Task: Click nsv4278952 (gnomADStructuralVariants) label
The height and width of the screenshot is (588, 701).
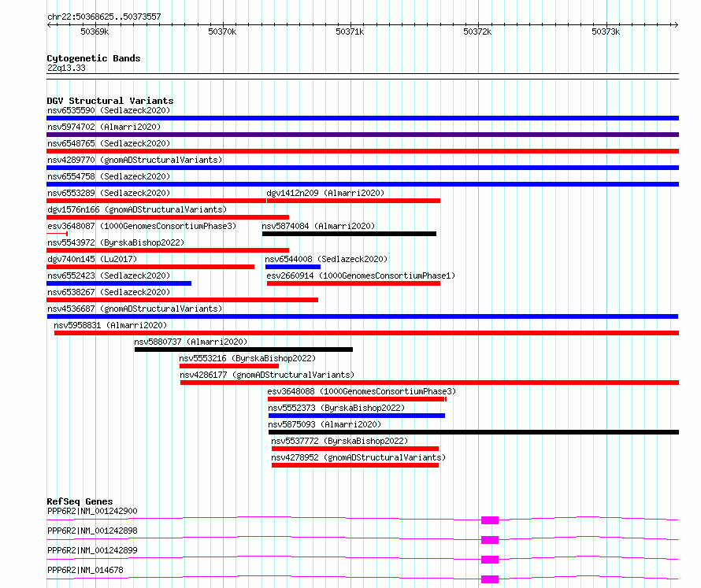Action: [x=358, y=457]
